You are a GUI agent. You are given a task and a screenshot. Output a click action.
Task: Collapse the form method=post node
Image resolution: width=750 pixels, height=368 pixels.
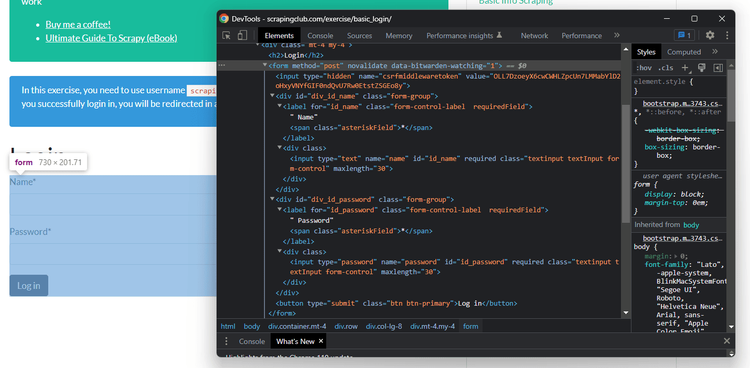point(265,66)
